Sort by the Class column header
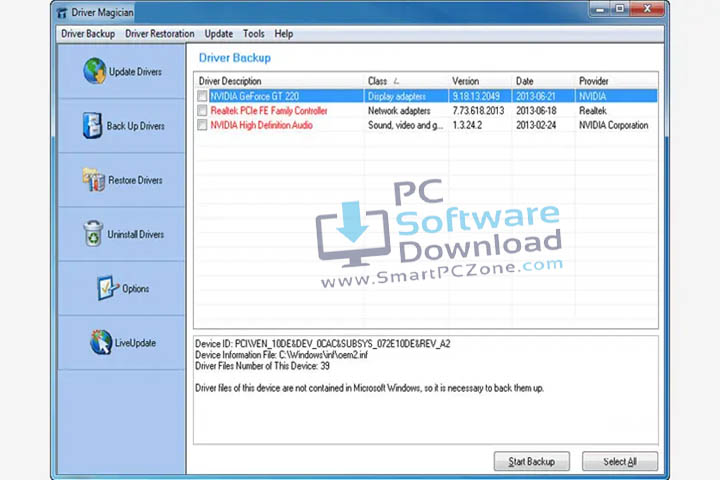 406,81
